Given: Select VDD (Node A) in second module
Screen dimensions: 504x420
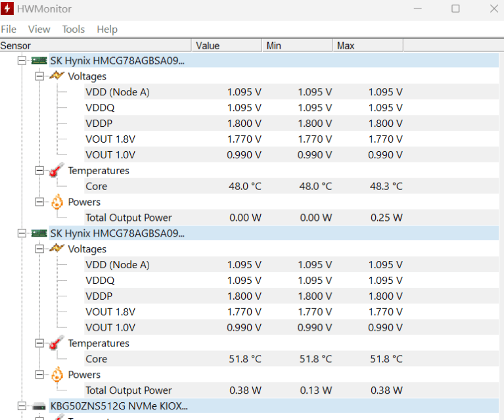Looking at the screenshot, I should pyautogui.click(x=291, y=265).
